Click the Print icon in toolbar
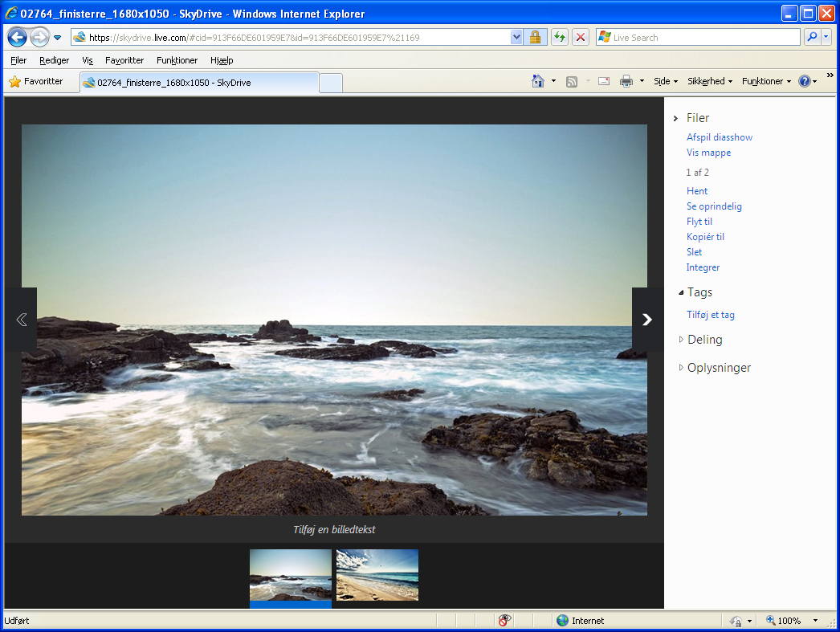Image resolution: width=840 pixels, height=632 pixels. point(626,81)
